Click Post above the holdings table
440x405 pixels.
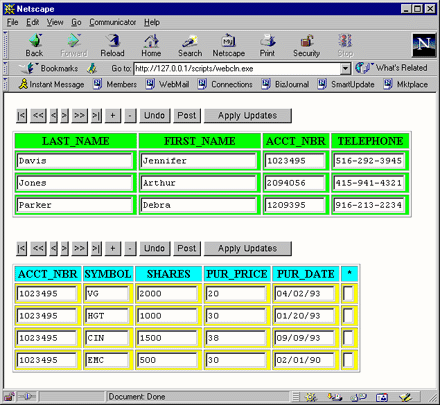point(187,249)
